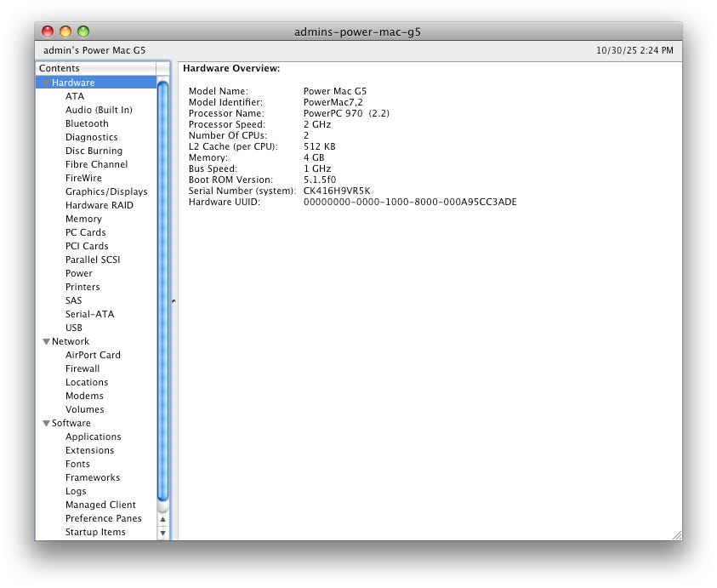Image resolution: width=717 pixels, height=588 pixels.
Task: Open the Firewall network entry
Action: click(x=83, y=368)
